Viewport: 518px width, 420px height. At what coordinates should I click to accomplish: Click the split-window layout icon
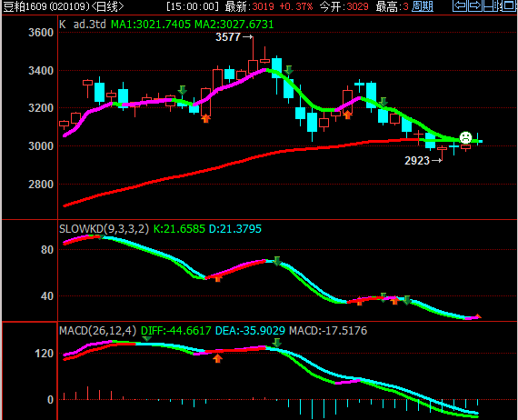coord(491,5)
